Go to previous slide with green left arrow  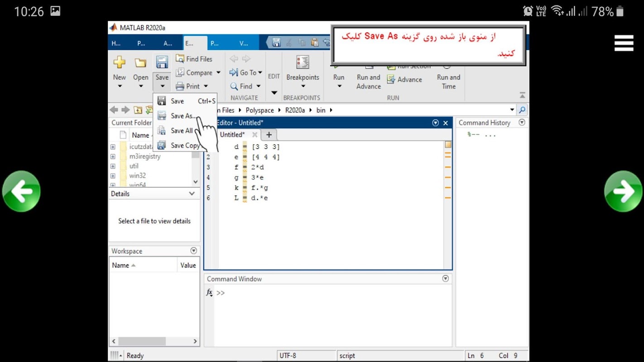point(21,191)
